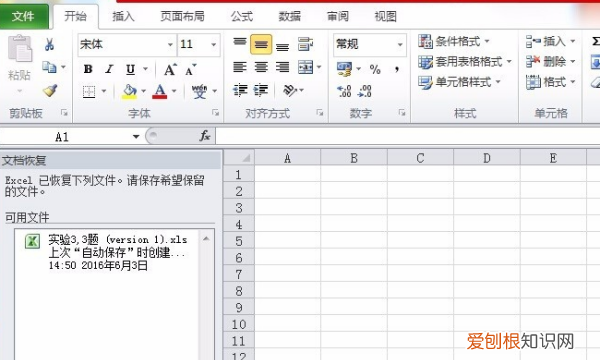Screen dimensions: 600x360
Task: Open the 文件 tab
Action: [23, 16]
